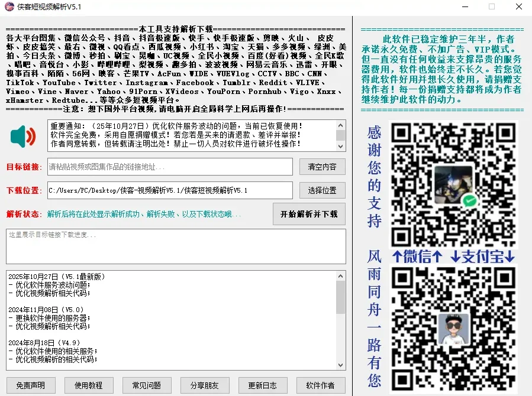The image size is (532, 396).
Task: Click the changelog scrollbar up arrow
Action: click(x=340, y=276)
